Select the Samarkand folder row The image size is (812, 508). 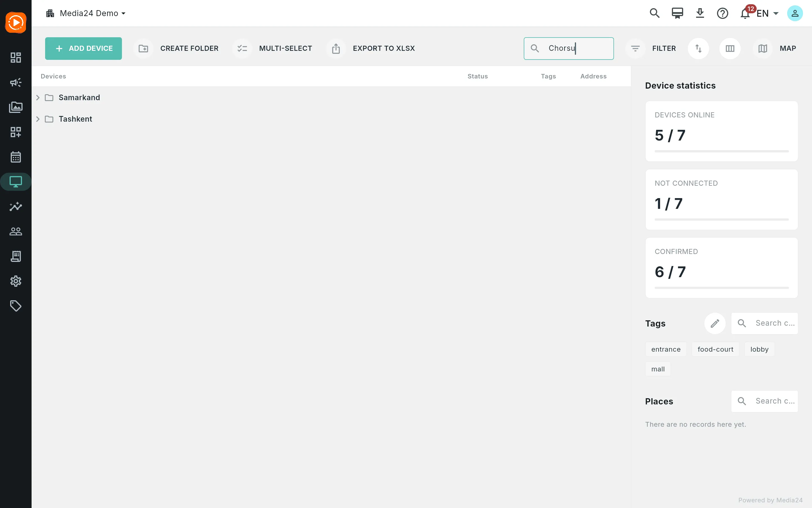(x=332, y=97)
